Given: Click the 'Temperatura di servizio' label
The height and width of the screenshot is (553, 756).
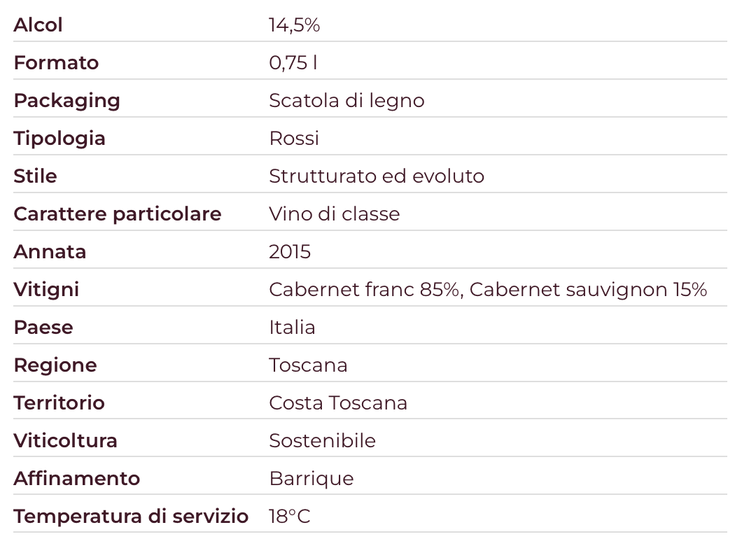Looking at the screenshot, I should (131, 517).
